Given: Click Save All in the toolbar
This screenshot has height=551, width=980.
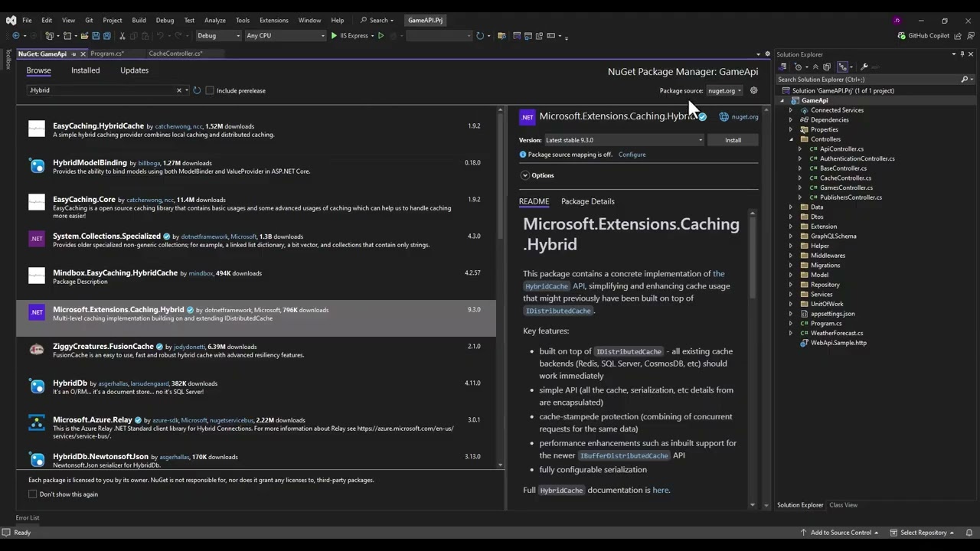Looking at the screenshot, I should click(x=106, y=36).
